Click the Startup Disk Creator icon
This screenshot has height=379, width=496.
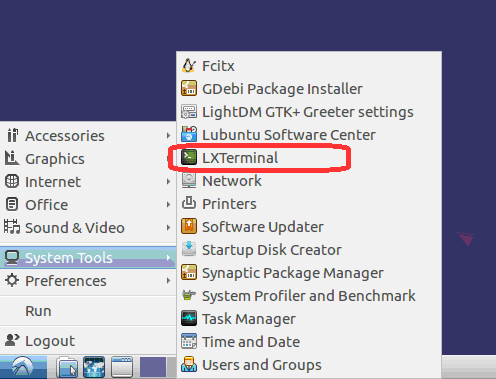click(x=189, y=250)
